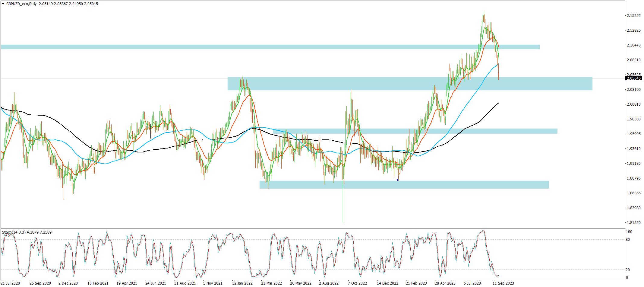
Task: Click price label 2.08010 on the axis
Action: pyautogui.click(x=634, y=60)
